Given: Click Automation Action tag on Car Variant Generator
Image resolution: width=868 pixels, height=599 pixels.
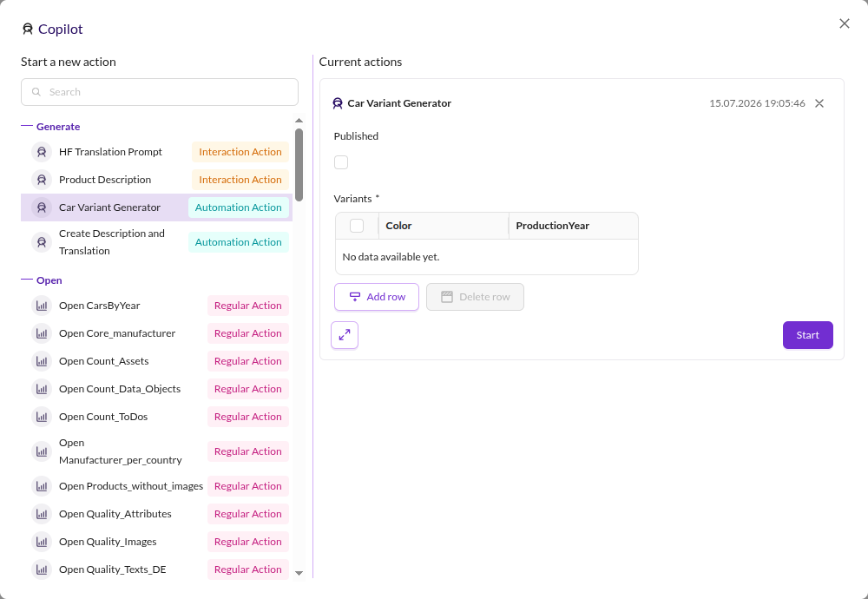Looking at the screenshot, I should click(x=239, y=207).
